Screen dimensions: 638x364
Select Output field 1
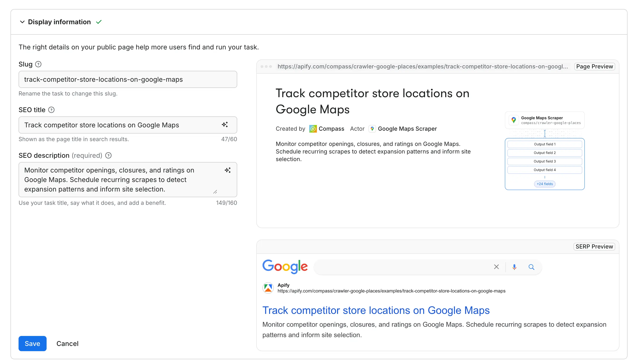545,144
